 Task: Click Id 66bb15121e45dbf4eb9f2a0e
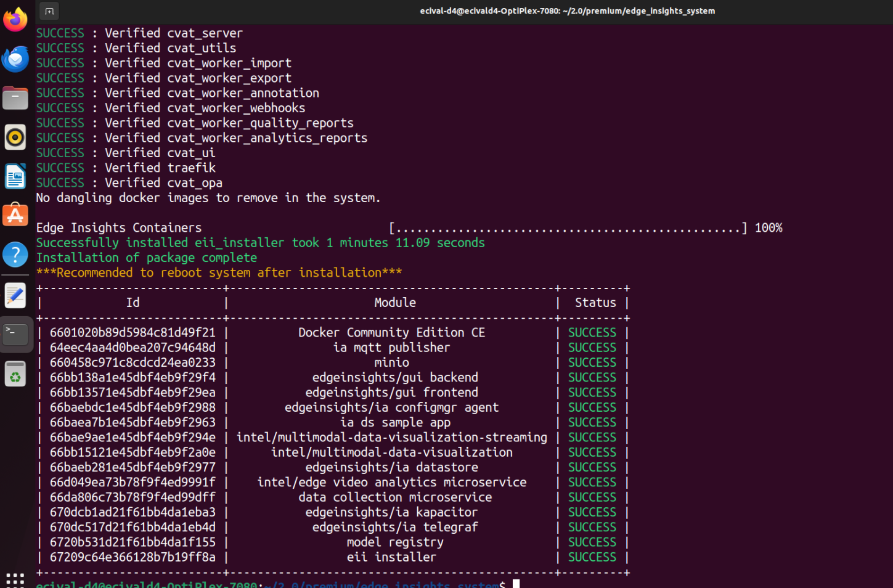(133, 452)
